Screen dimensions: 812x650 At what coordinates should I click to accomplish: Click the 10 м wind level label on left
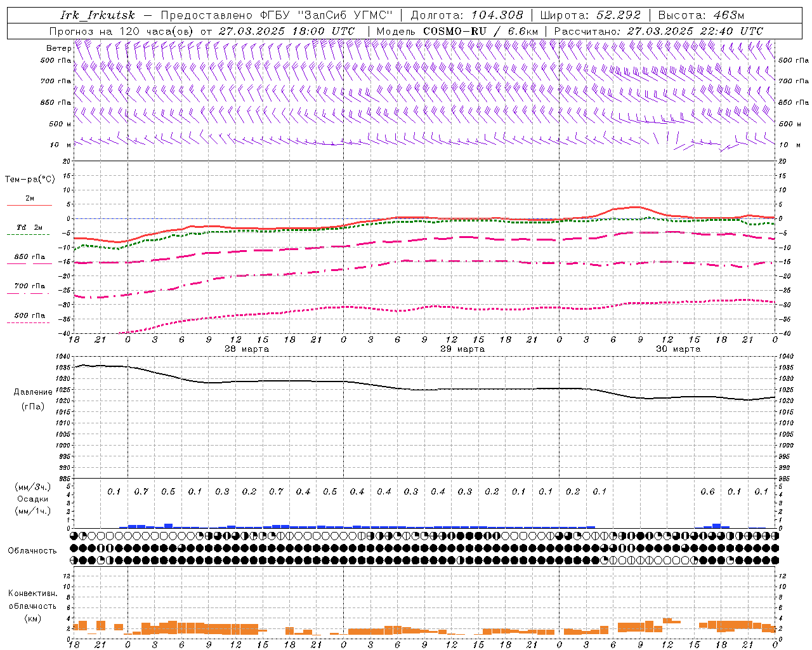61,145
